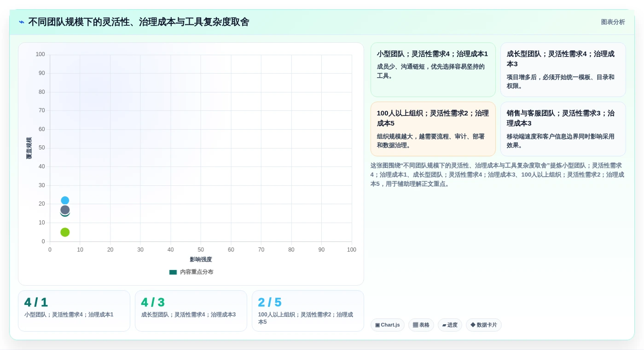Select the 进度 tag
Viewport: 644px width, 350px height.
tap(450, 325)
